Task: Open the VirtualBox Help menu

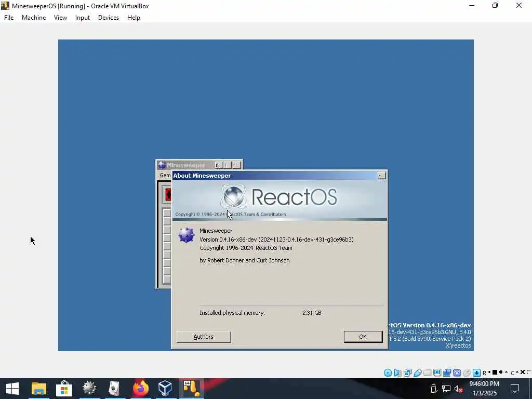Action: tap(134, 18)
